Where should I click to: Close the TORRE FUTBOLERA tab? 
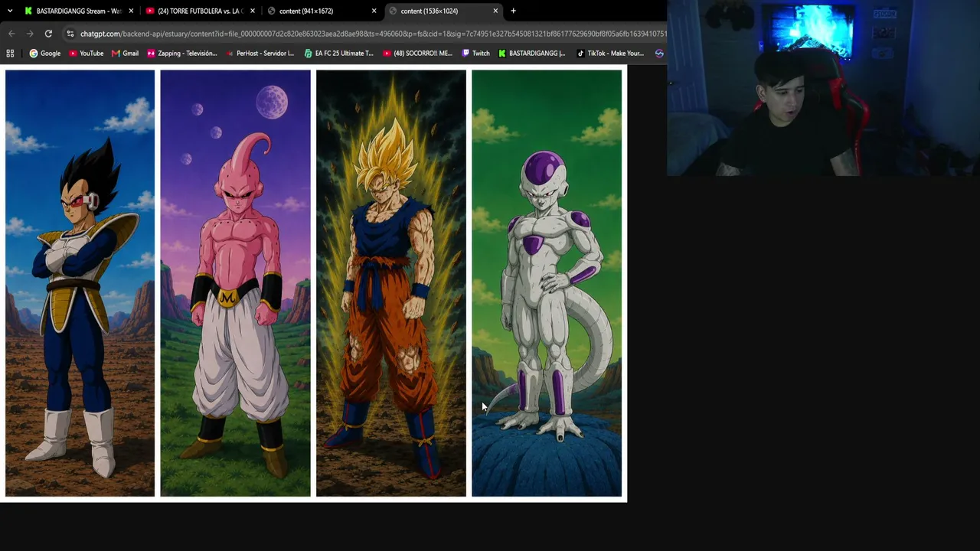[253, 11]
